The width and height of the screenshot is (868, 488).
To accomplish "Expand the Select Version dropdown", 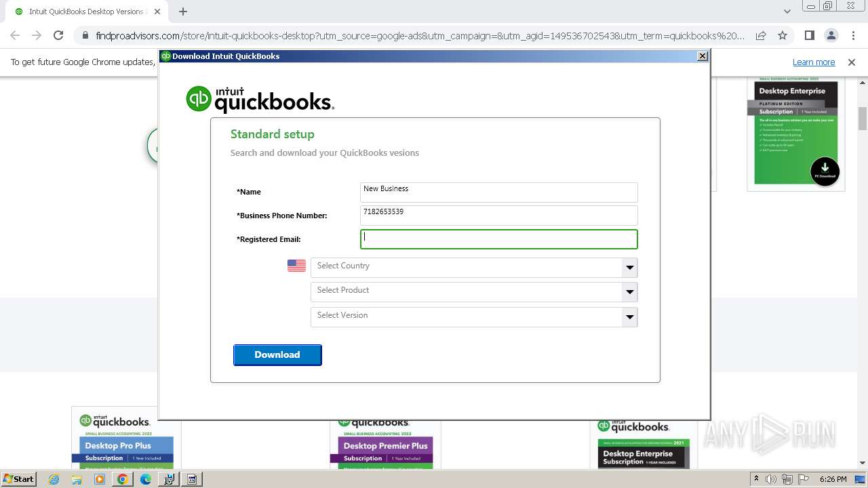I will coord(474,317).
